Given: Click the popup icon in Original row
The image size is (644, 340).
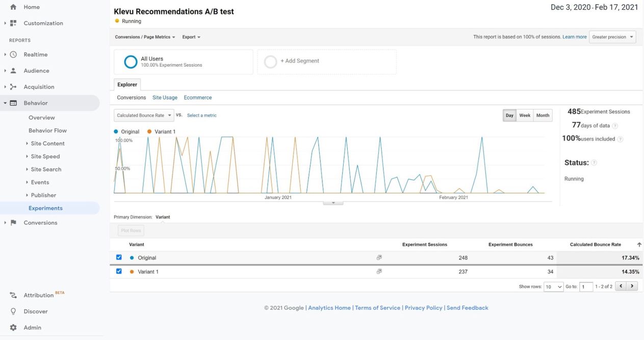Looking at the screenshot, I should (x=379, y=257).
